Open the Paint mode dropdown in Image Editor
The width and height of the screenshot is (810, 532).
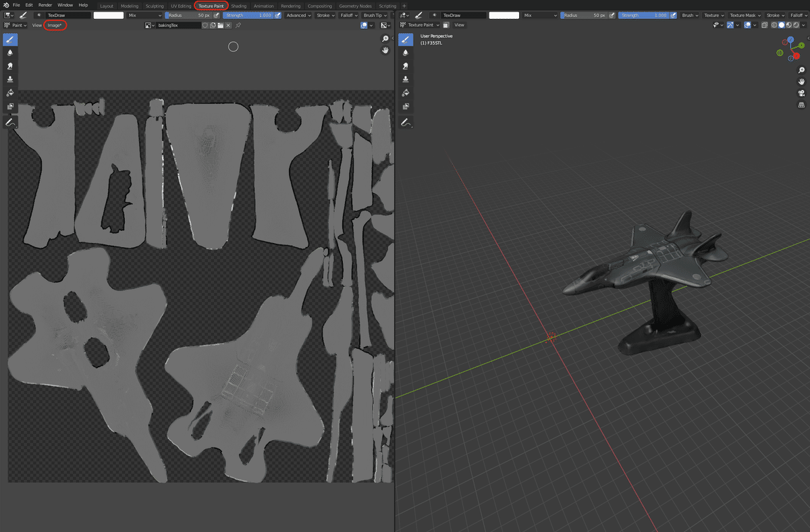[x=16, y=25]
